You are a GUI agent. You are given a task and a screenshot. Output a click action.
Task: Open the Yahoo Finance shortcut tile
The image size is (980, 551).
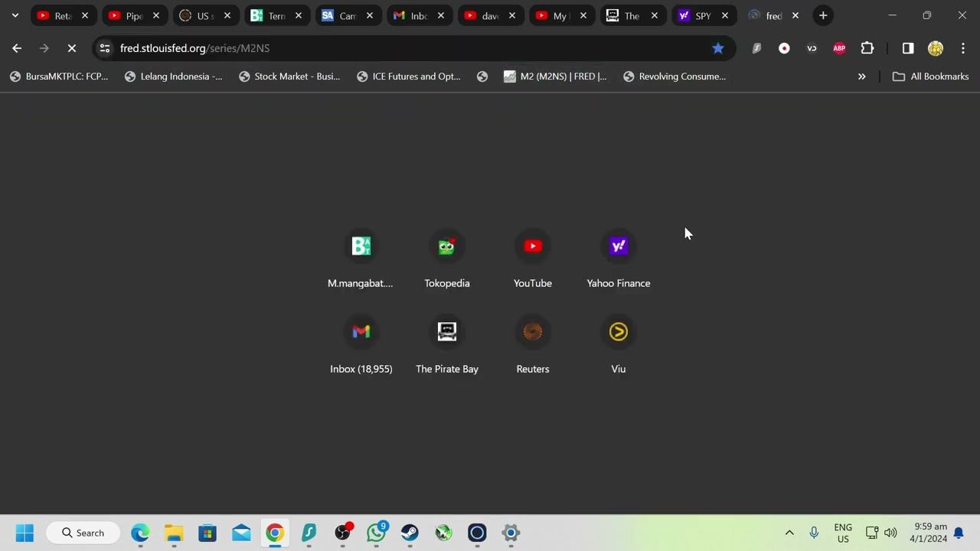619,260
